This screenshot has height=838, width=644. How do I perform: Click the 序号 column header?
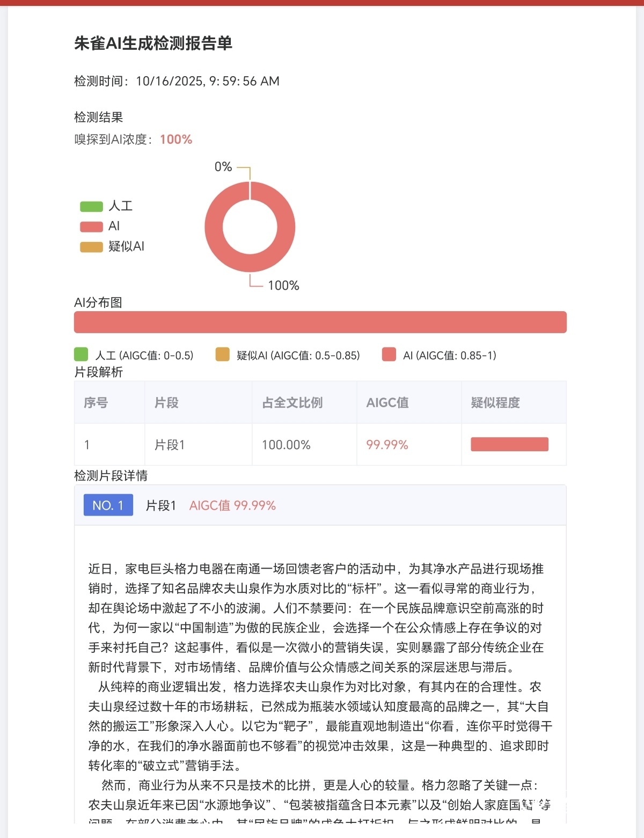tap(96, 402)
